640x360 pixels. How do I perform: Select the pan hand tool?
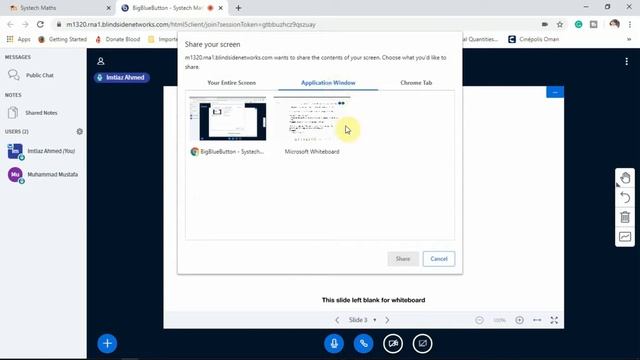[625, 178]
